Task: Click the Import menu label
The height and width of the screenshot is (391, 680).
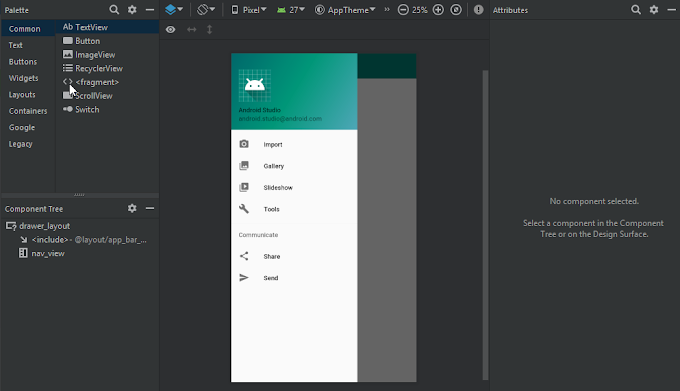Action: tap(273, 145)
